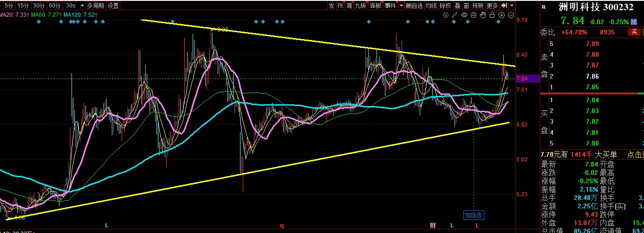Open 更多 more options
The height and width of the screenshot is (233, 644).
tap(492, 6)
